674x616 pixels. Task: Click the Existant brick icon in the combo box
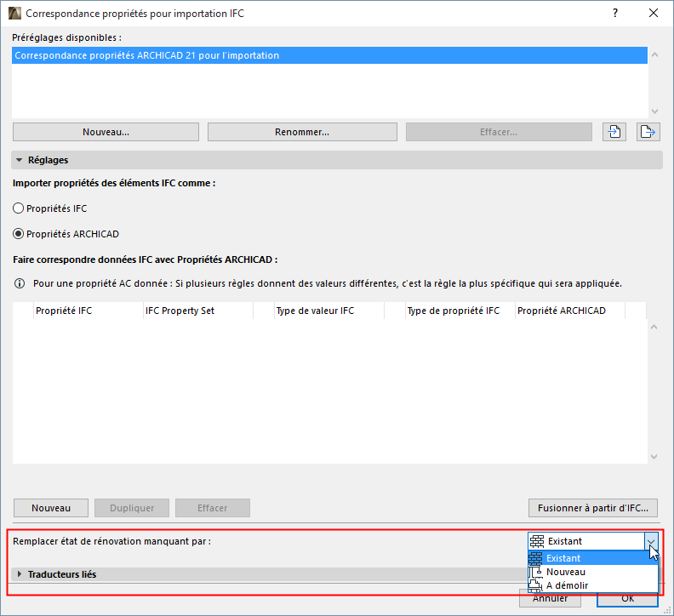tap(537, 541)
